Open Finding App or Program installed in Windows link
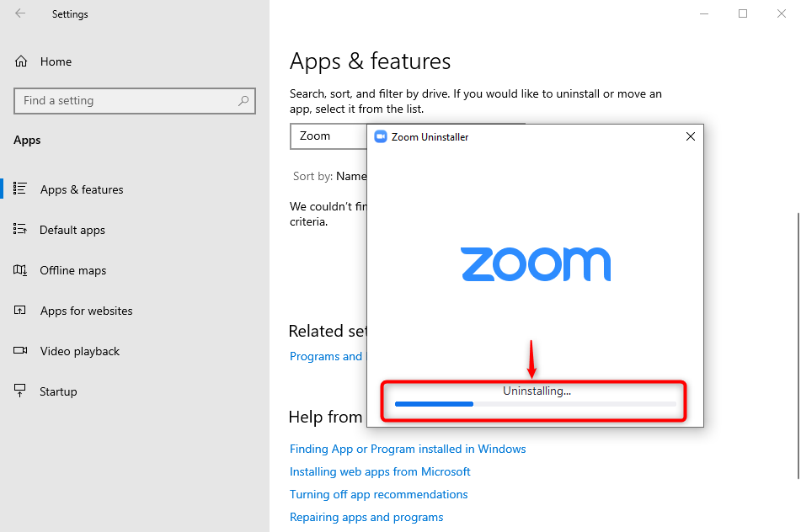The width and height of the screenshot is (801, 532). click(x=408, y=449)
